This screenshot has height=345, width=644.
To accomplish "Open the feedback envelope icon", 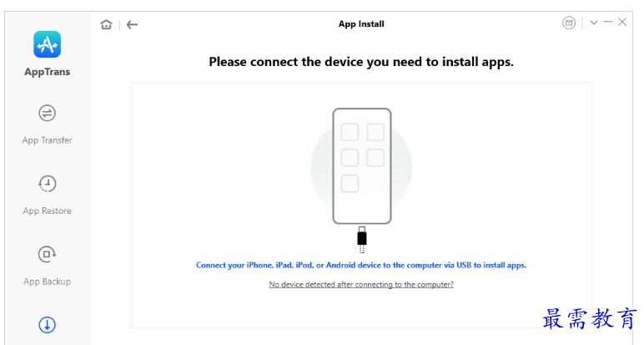I will (x=569, y=23).
